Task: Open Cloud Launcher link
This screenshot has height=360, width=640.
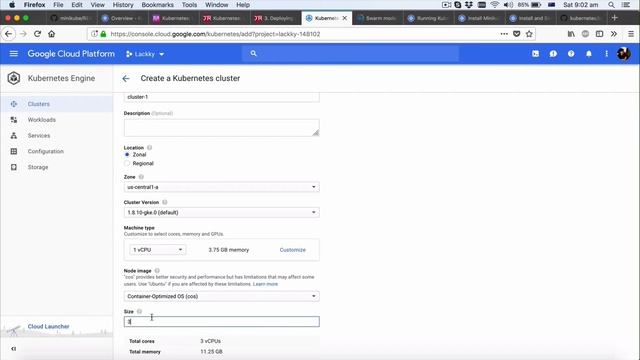Action: pyautogui.click(x=48, y=327)
